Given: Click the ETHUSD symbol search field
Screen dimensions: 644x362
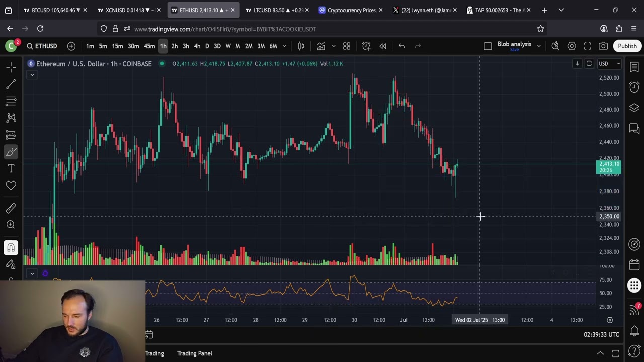Looking at the screenshot, I should click(42, 46).
